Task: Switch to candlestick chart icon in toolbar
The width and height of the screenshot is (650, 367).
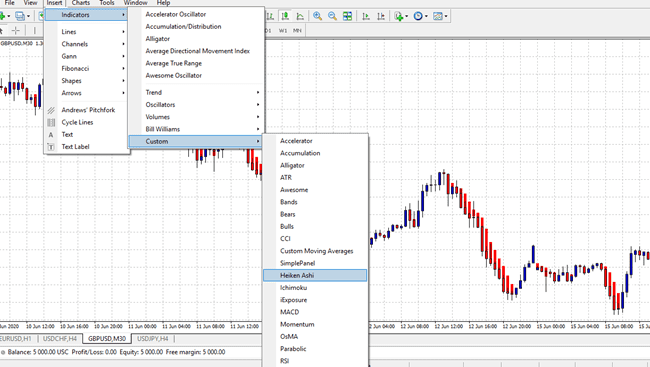Action: click(285, 16)
